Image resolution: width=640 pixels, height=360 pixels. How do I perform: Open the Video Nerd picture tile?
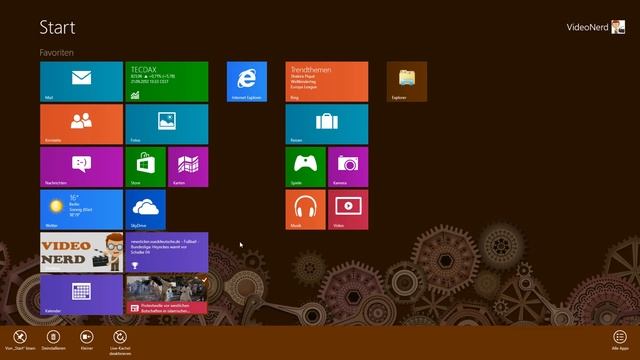[81, 252]
